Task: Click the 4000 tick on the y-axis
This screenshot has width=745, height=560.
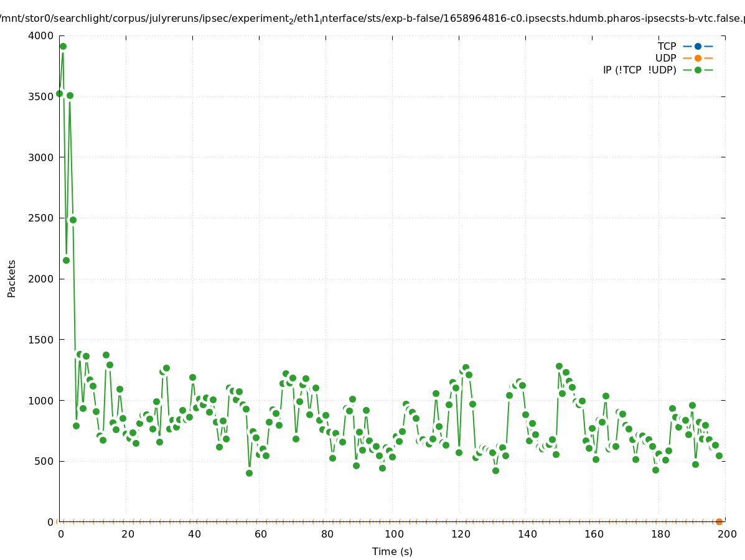Action: pyautogui.click(x=41, y=35)
